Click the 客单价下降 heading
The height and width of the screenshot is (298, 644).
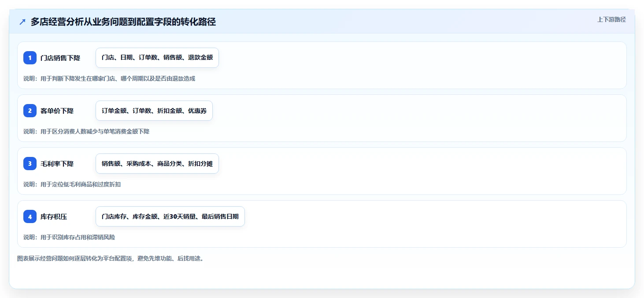[57, 111]
